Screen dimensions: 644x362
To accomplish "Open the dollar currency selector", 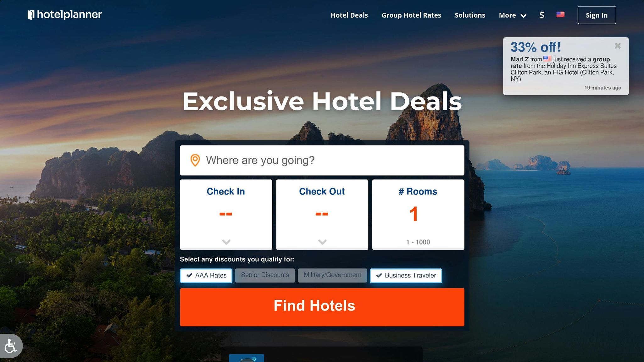I will tap(542, 15).
